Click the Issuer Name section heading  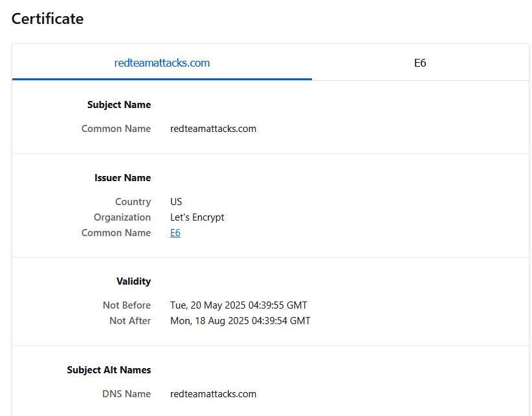pos(122,178)
